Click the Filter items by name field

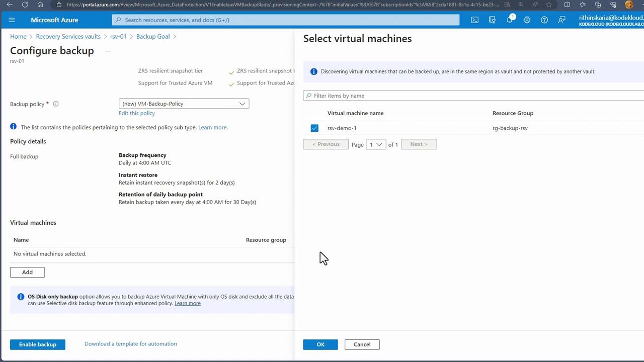(473, 96)
